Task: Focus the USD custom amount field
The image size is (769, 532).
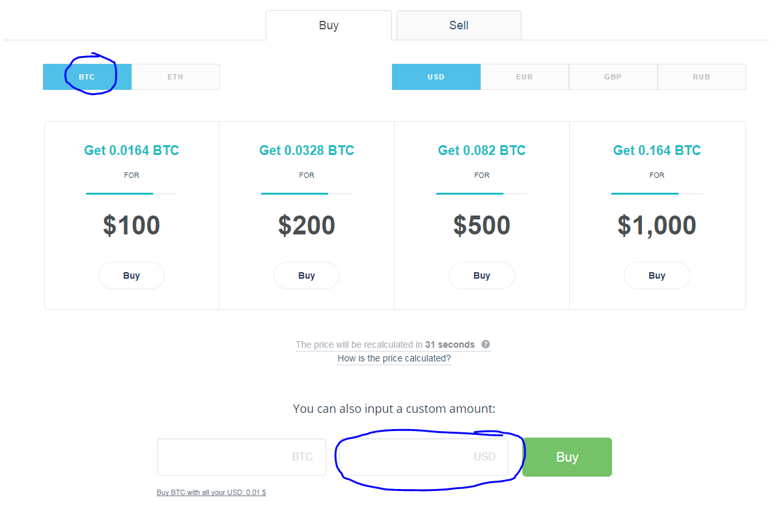Action: coord(424,457)
